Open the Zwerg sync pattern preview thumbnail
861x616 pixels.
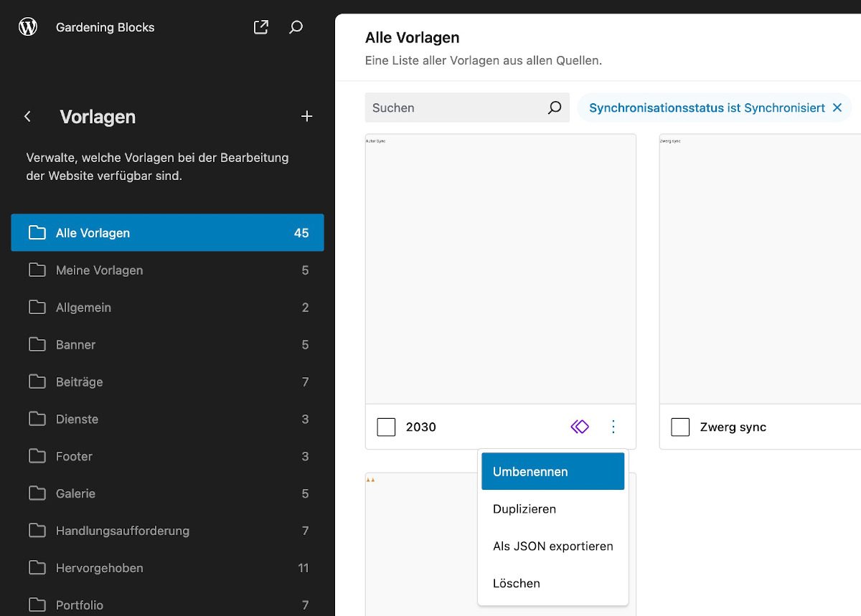[760, 269]
